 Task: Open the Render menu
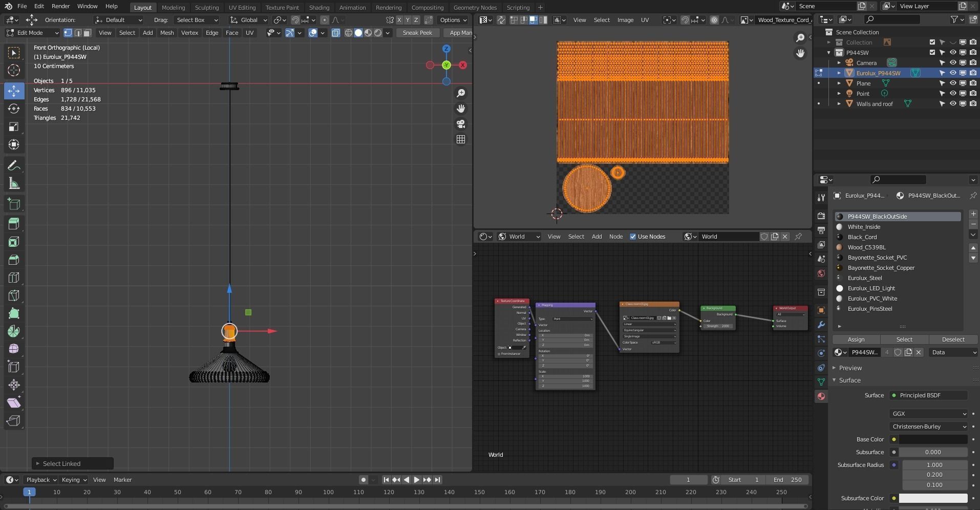[60, 6]
